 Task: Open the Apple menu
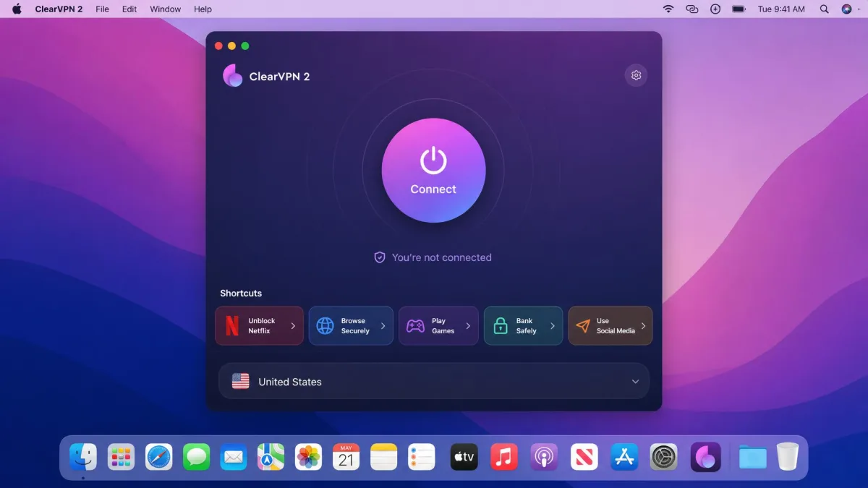pos(17,9)
